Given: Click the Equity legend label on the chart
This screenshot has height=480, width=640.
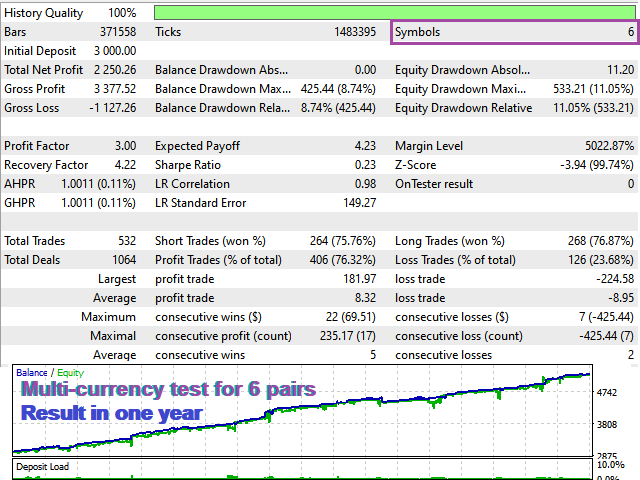Looking at the screenshot, I should [71, 373].
